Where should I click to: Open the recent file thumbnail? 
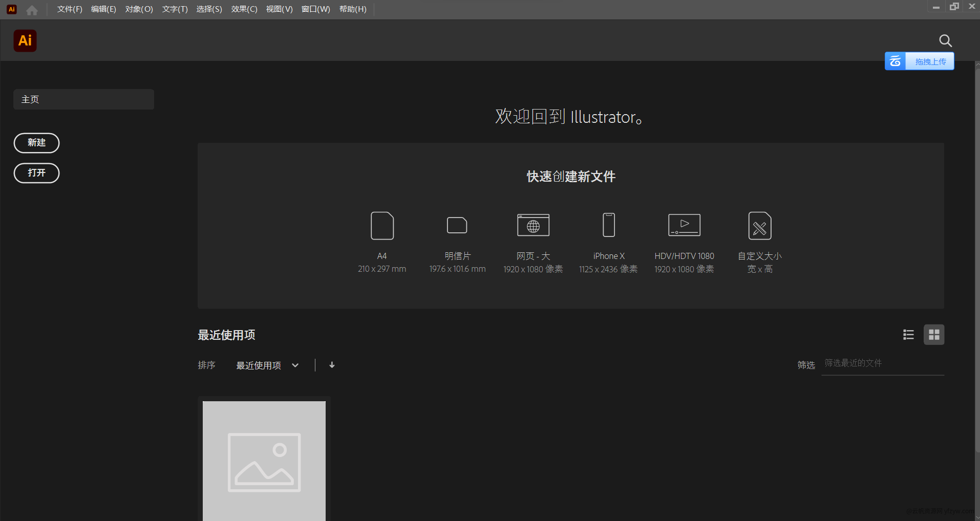(264, 461)
